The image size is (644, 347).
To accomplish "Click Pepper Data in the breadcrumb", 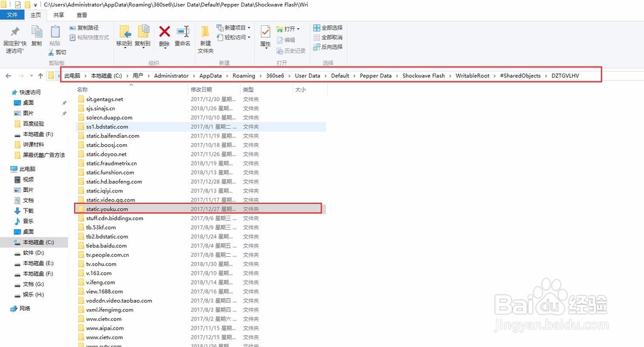I will pos(375,75).
